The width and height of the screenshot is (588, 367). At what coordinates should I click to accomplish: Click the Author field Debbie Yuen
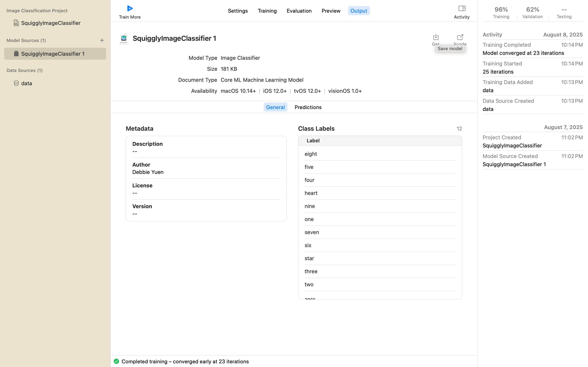[148, 172]
